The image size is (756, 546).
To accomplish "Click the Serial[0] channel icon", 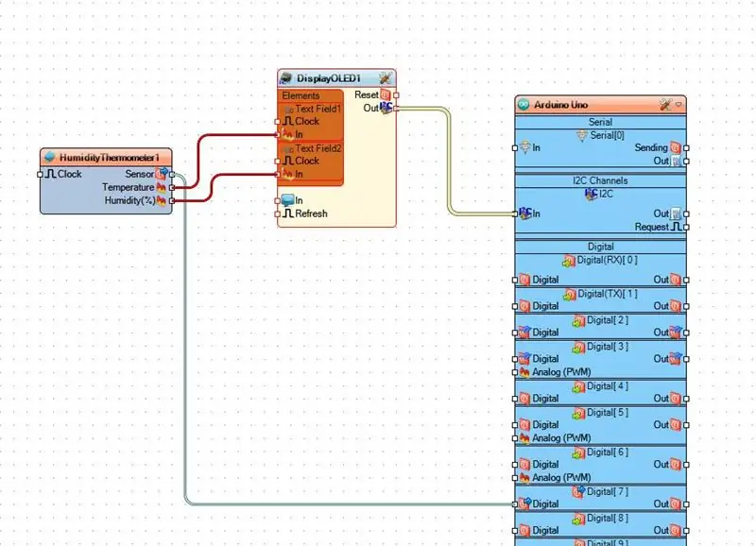I will (x=582, y=136).
